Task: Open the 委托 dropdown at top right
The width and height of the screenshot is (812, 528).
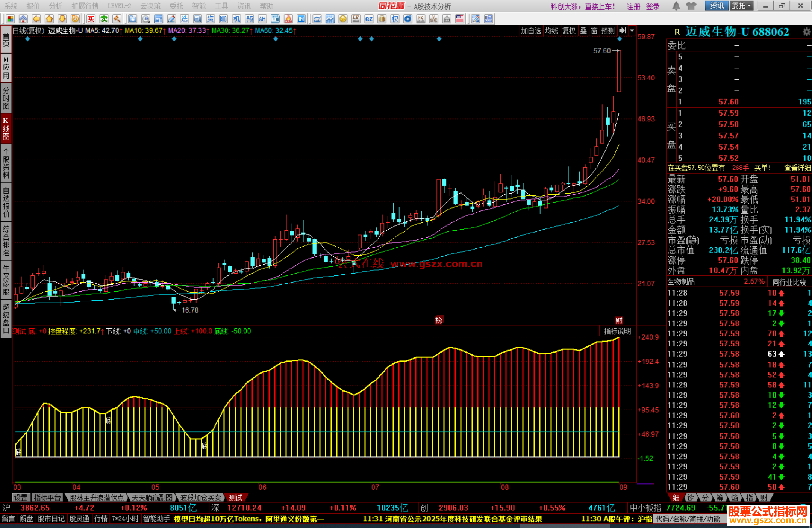Action: pos(741,6)
